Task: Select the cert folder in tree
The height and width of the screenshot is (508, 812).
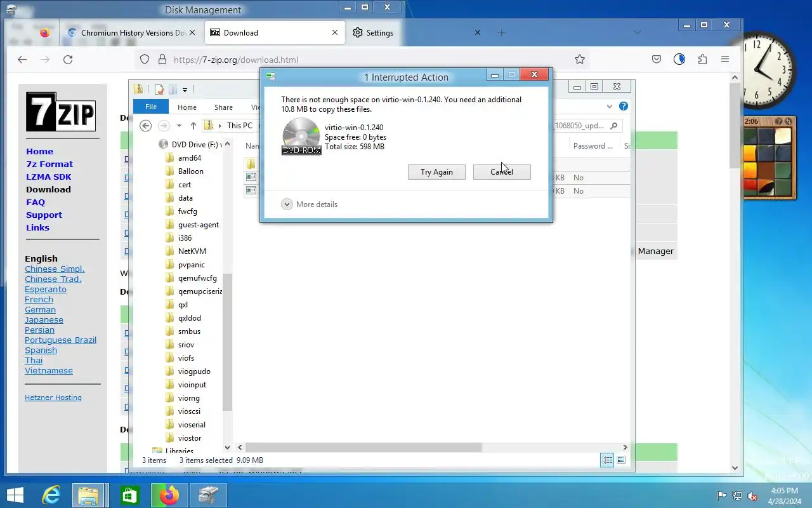Action: (185, 185)
